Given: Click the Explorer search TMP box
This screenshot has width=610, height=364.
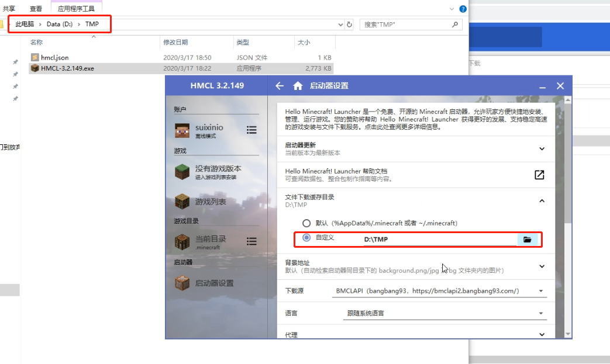Looking at the screenshot, I should (x=411, y=25).
